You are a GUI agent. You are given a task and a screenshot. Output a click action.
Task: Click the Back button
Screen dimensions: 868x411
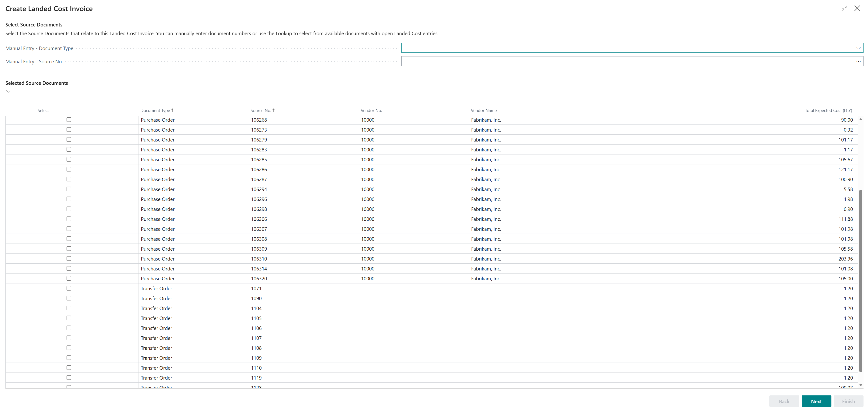(784, 401)
